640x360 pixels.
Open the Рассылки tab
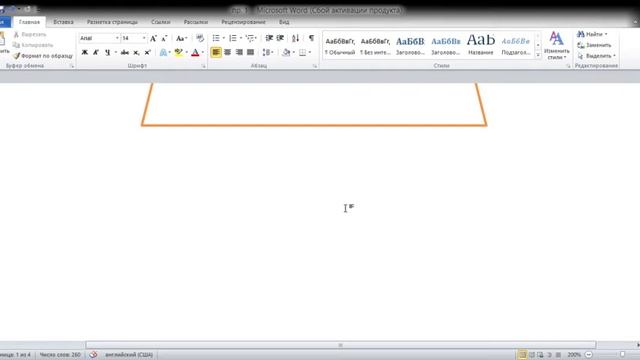[x=196, y=22]
